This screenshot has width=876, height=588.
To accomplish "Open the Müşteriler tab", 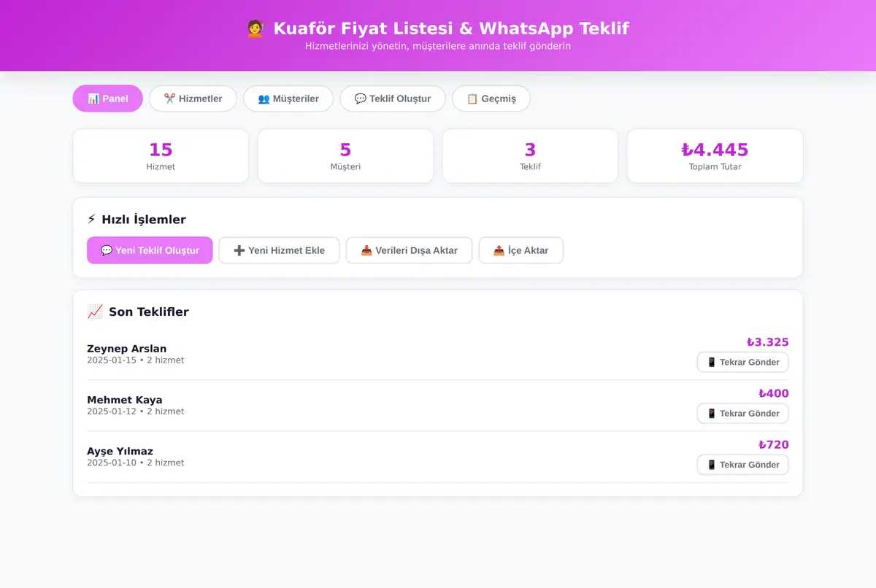I will point(288,98).
